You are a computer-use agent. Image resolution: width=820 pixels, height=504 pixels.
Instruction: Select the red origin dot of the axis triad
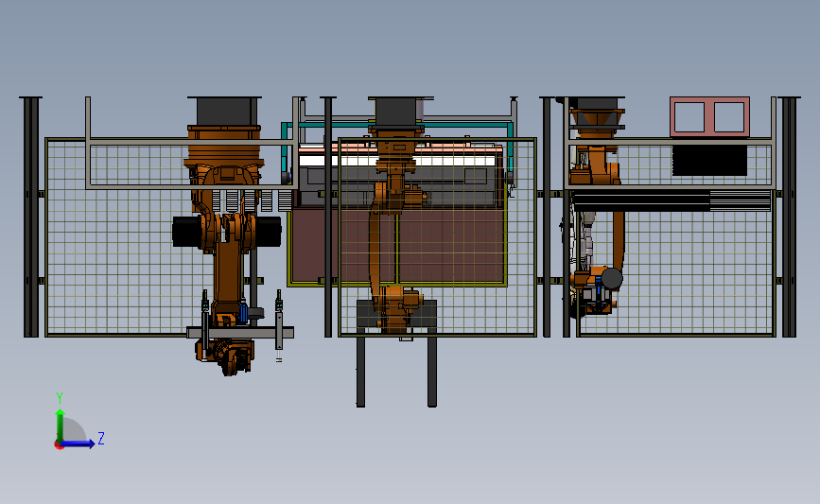point(59,445)
